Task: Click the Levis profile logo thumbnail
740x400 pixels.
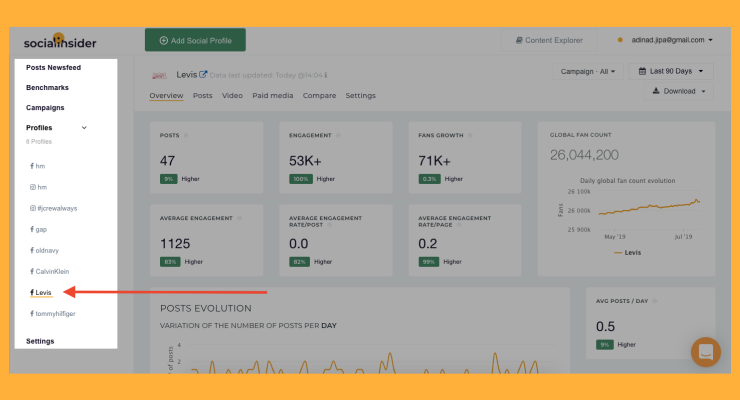Action: (x=159, y=75)
